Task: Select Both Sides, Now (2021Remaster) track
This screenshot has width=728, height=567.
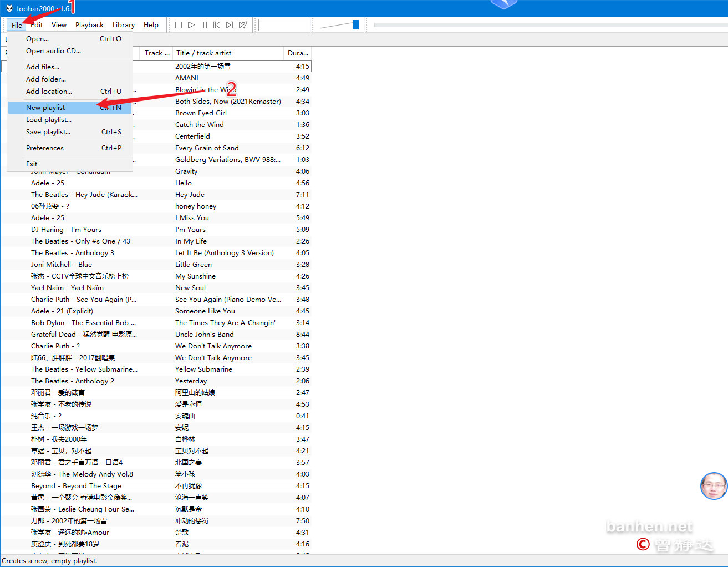Action: tap(228, 102)
